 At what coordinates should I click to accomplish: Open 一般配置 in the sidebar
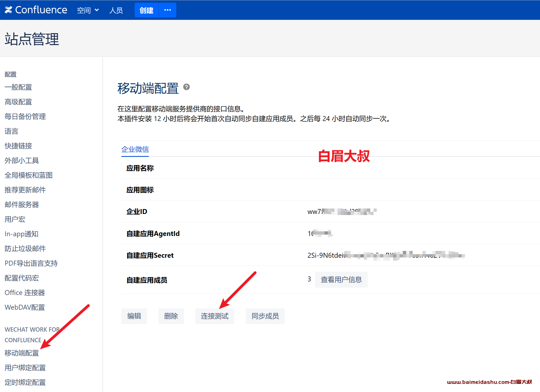[x=18, y=87]
